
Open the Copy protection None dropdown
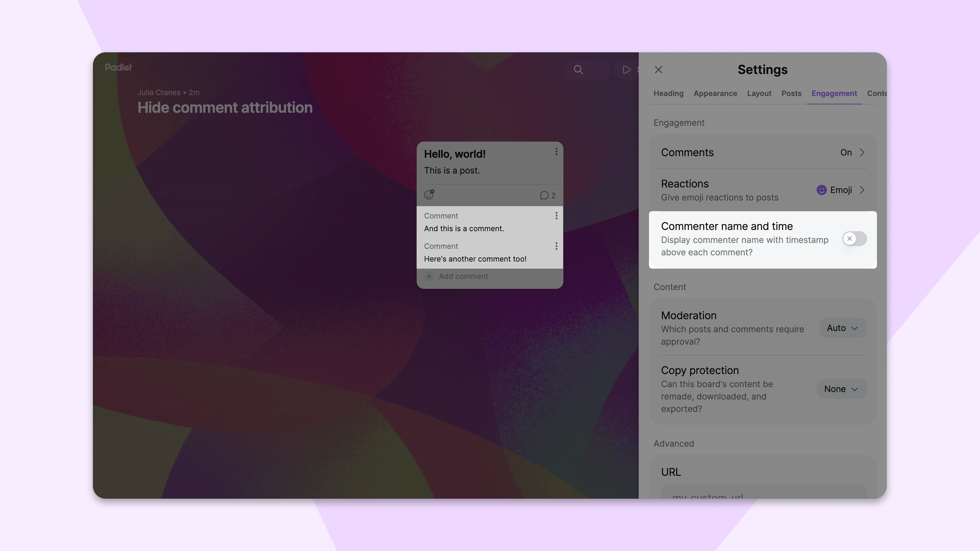tap(841, 389)
